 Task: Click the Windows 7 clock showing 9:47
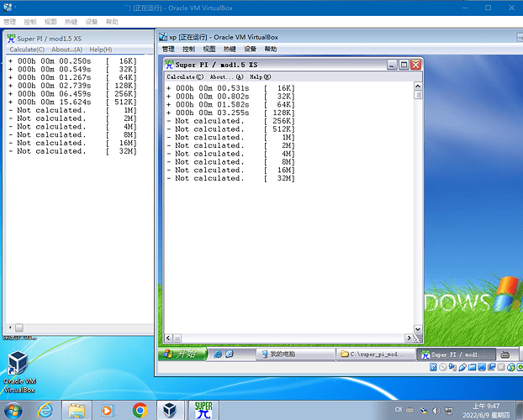click(x=486, y=406)
